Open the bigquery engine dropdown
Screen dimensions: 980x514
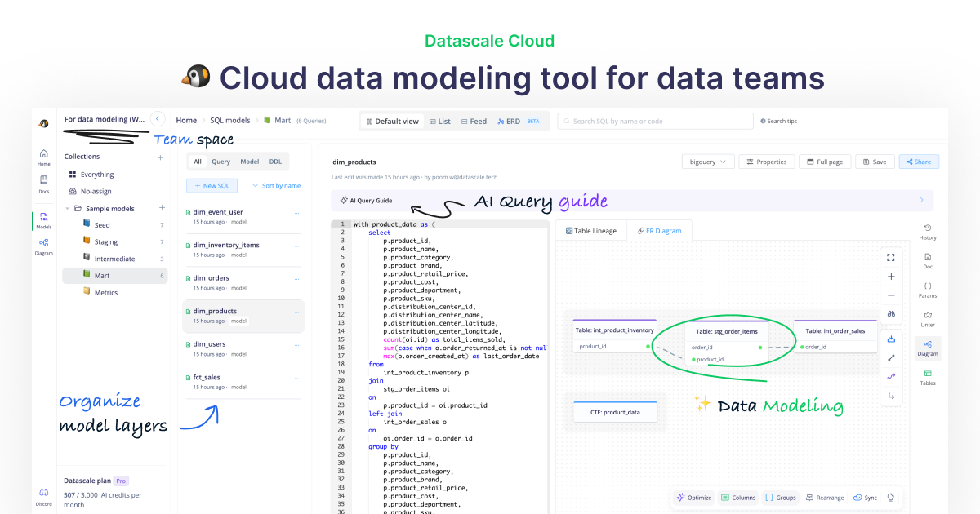tap(707, 161)
